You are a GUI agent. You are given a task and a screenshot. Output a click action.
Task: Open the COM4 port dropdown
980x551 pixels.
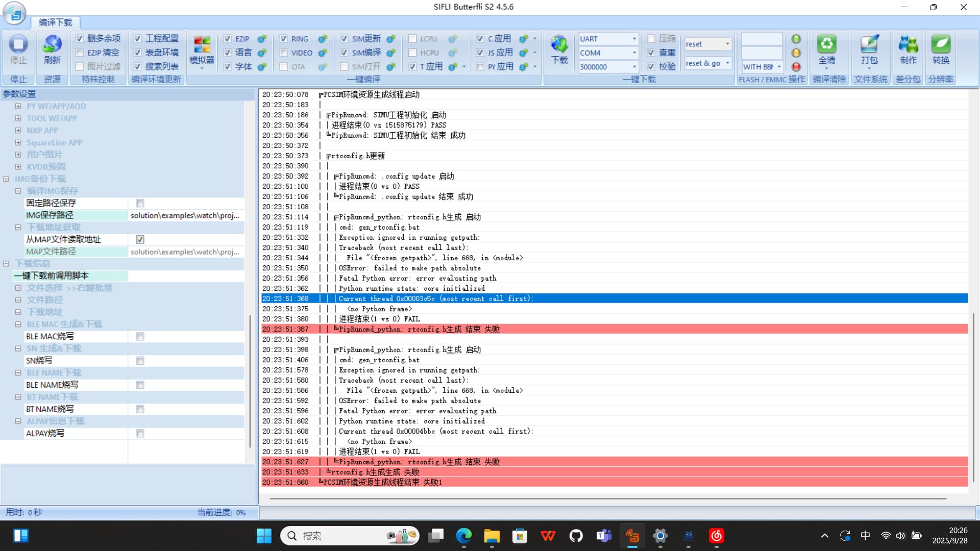634,53
